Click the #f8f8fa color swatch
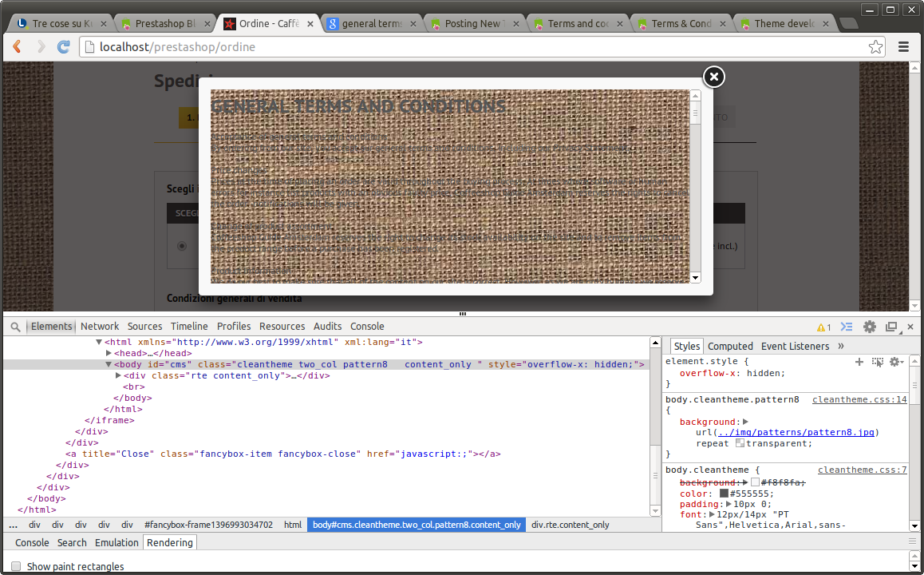The image size is (924, 575). pos(755,482)
